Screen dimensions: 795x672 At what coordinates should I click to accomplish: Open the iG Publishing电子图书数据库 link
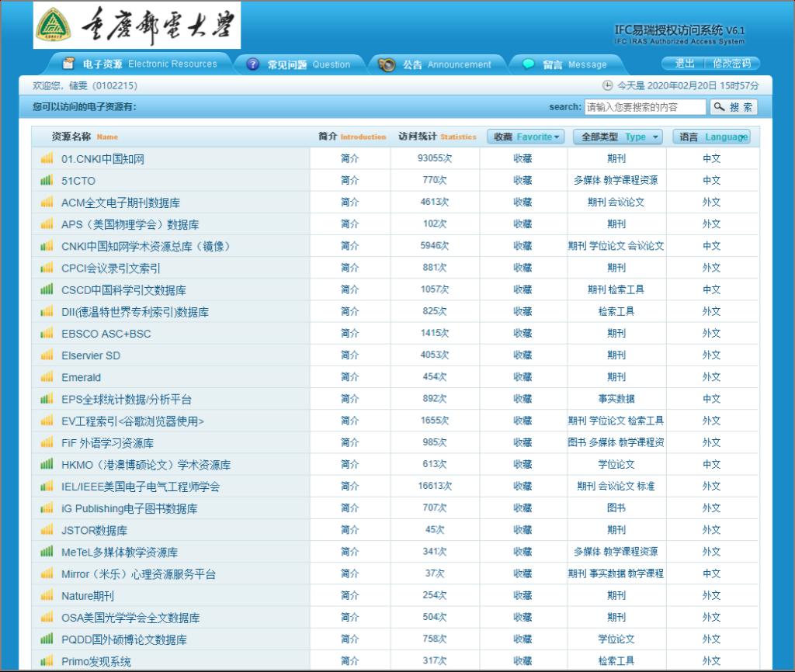point(130,509)
